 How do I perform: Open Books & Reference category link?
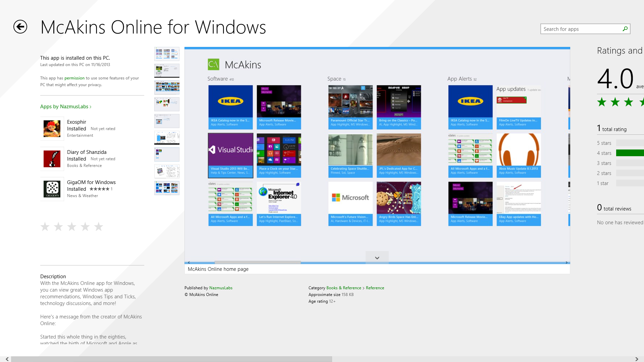click(x=343, y=288)
